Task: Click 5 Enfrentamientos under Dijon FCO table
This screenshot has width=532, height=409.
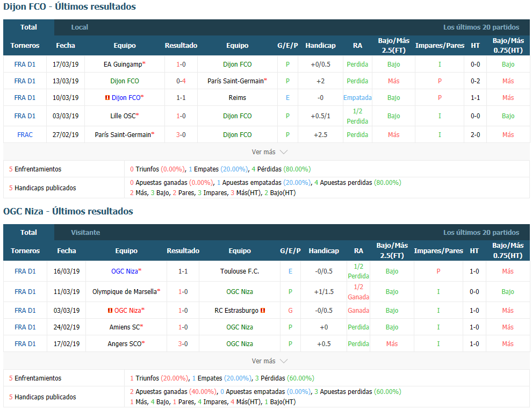Action: click(35, 169)
